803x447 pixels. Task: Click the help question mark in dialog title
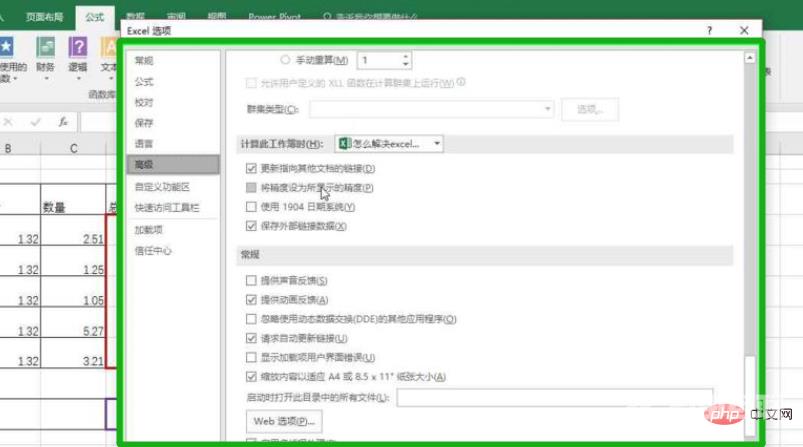[x=709, y=31]
